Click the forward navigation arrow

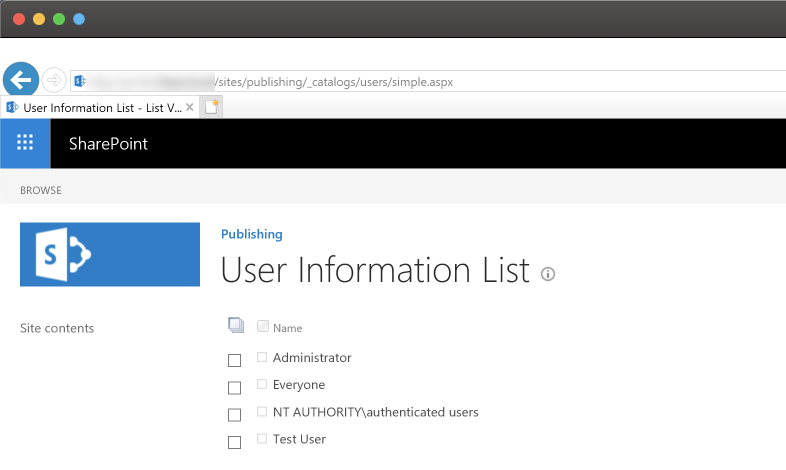pyautogui.click(x=54, y=80)
